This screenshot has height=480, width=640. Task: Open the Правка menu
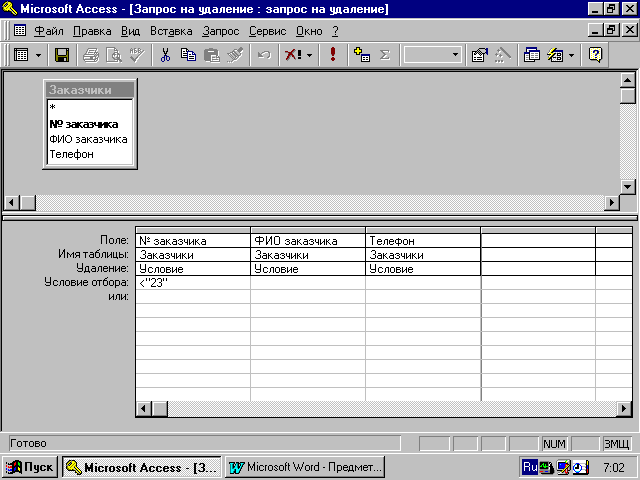(92, 31)
